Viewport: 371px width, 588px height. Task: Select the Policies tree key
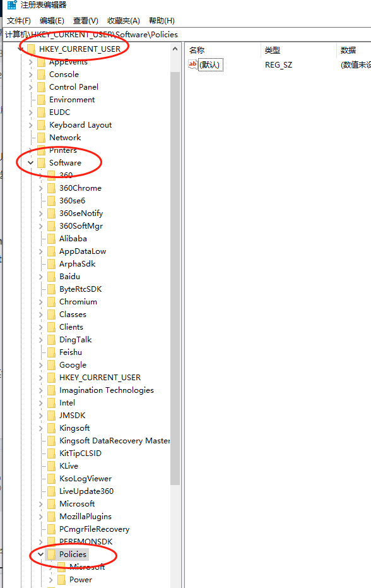[x=73, y=555]
